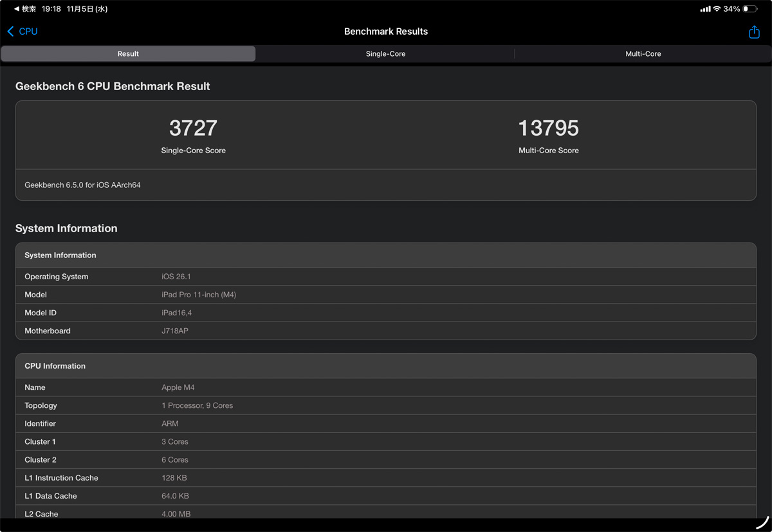Select the Geekbench 6.5.0 version text

tap(82, 185)
